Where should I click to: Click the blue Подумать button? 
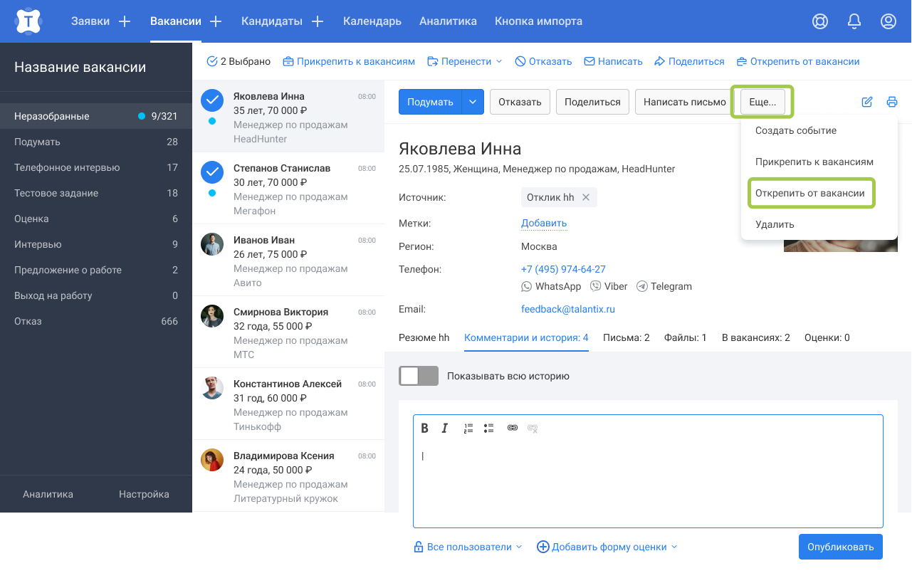(x=430, y=102)
